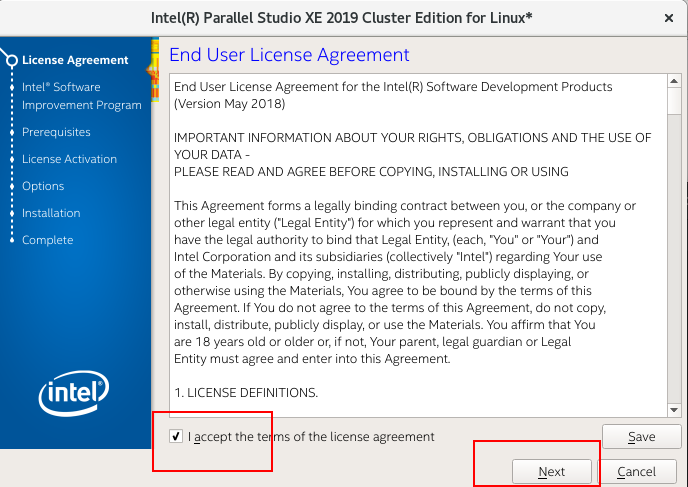Click the Intel logo
The width and height of the screenshot is (688, 487).
(x=74, y=393)
